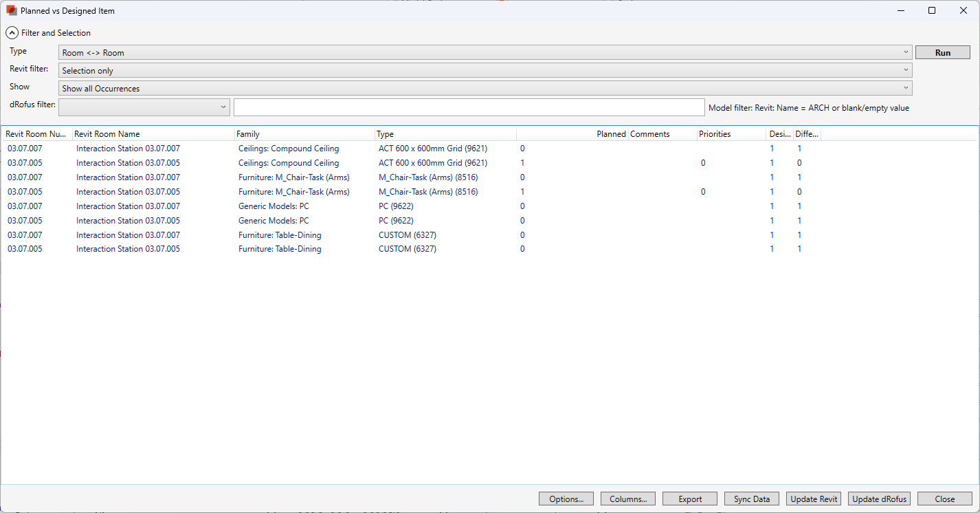Maximize the Planned vs Designed Item window

coord(932,10)
